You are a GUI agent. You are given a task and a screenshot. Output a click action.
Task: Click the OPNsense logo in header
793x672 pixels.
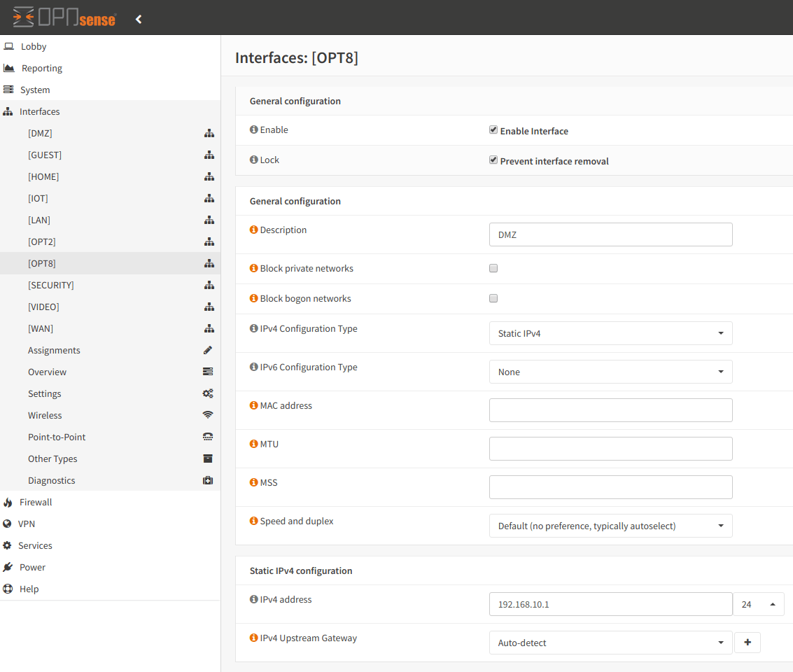64,17
